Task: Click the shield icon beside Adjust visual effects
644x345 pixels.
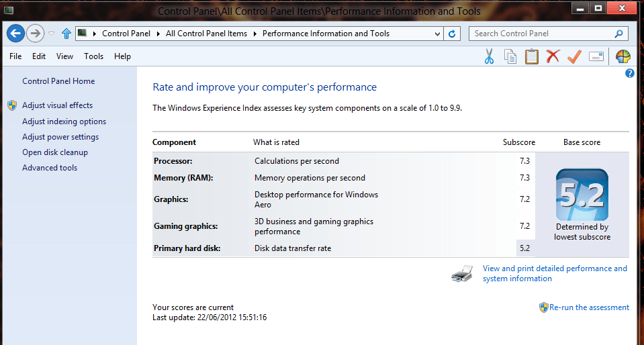Action: point(12,105)
